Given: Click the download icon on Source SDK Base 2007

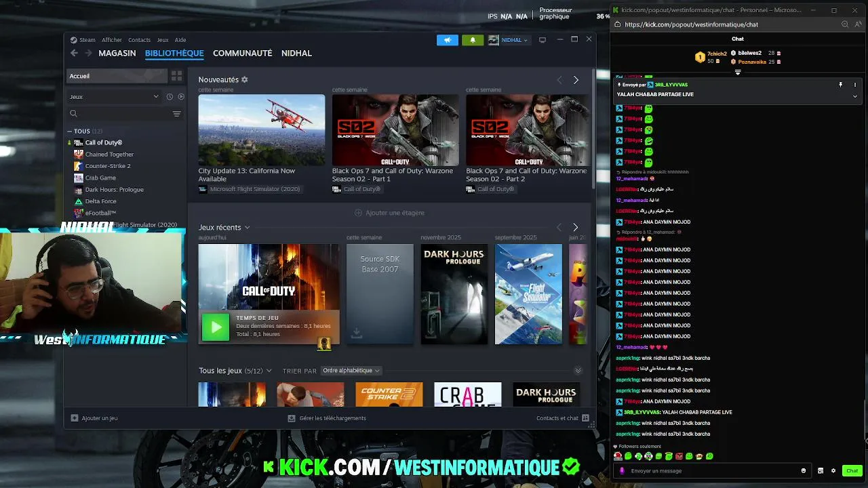Looking at the screenshot, I should point(357,333).
